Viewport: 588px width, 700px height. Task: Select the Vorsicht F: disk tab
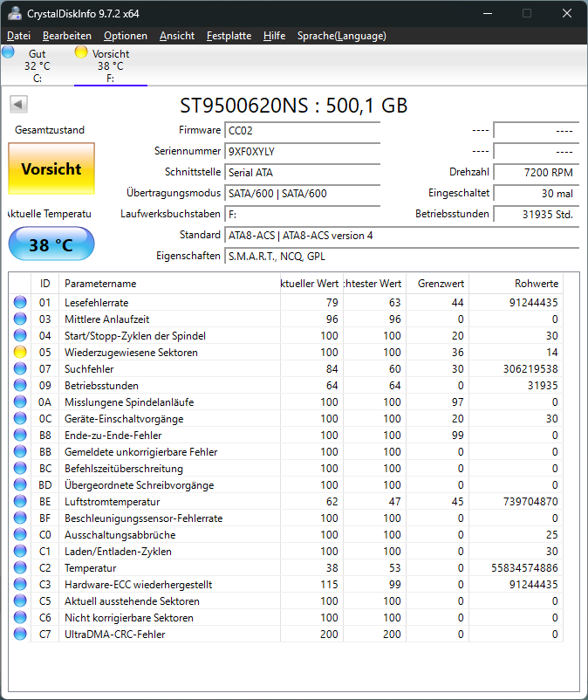[111, 65]
